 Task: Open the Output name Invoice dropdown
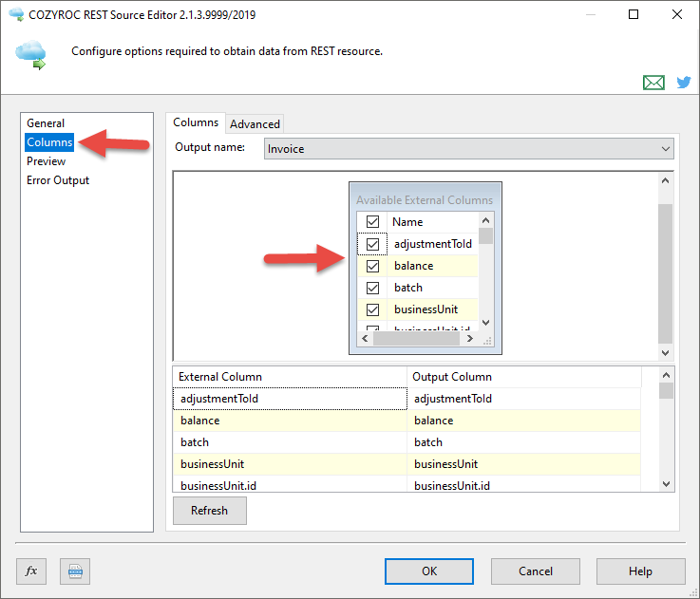point(469,149)
